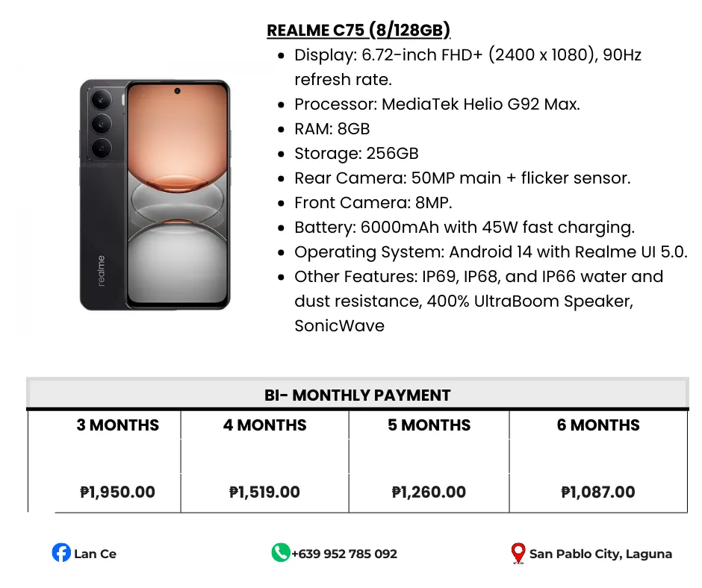The width and height of the screenshot is (702, 588).
Task: Click the Realme C75 phone image
Action: tap(155, 195)
